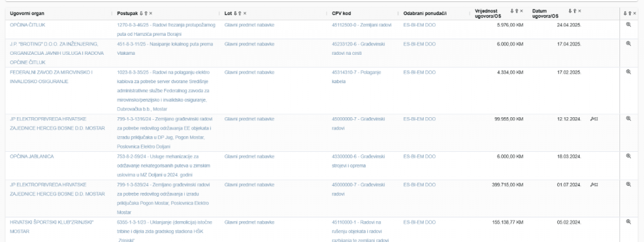
Task: Clear sorting on Datum ugovora/OS
Action: 580,11
